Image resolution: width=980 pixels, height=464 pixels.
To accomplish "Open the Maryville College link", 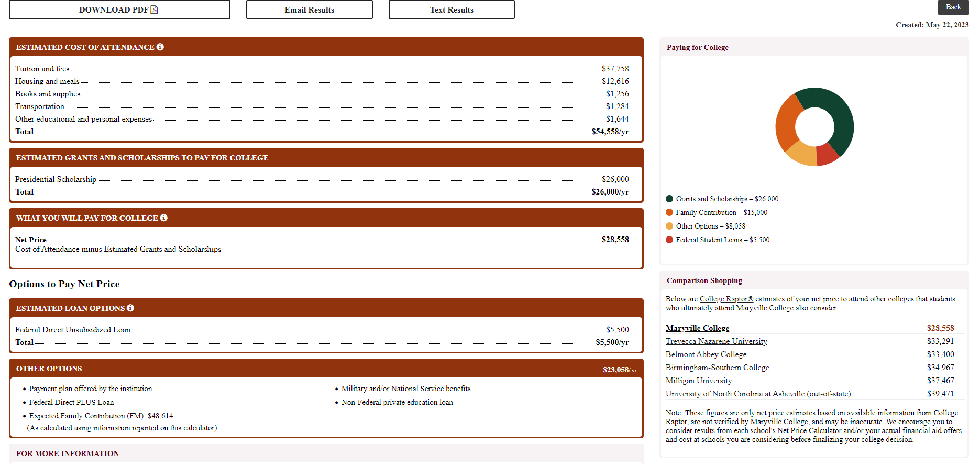I will click(x=697, y=328).
